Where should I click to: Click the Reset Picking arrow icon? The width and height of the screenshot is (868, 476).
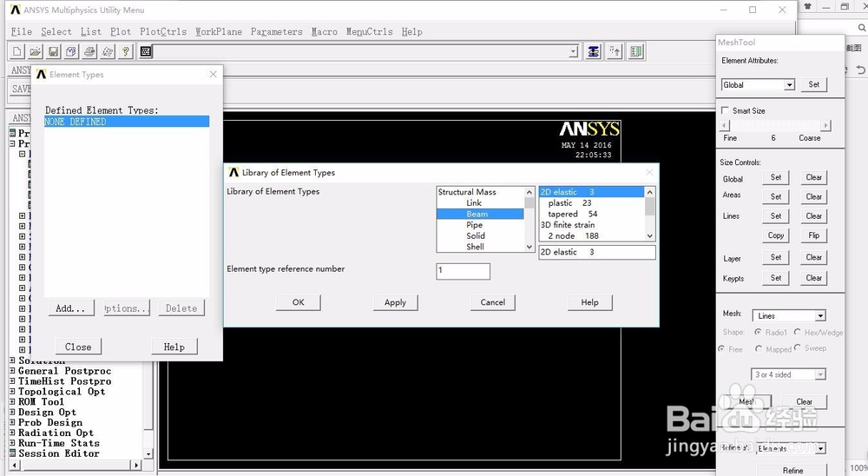tap(615, 51)
